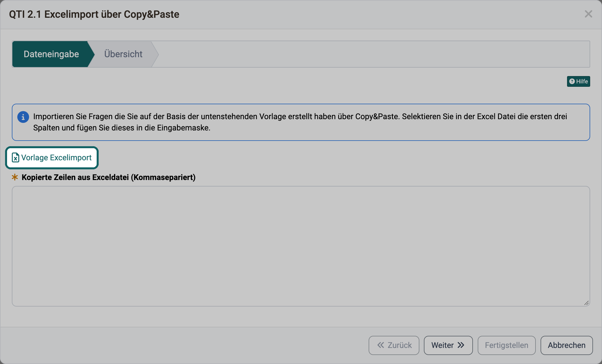Click the double chevron icon in Weiter

point(461,345)
